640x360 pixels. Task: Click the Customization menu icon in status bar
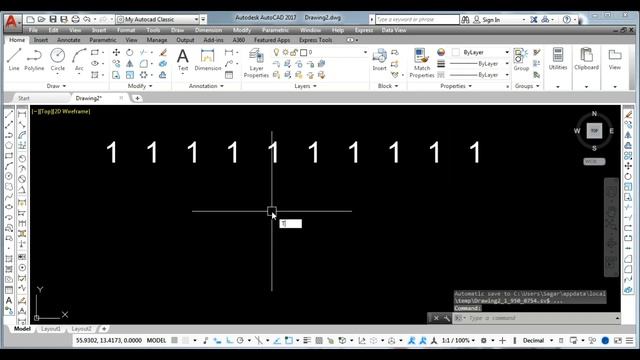(629, 340)
